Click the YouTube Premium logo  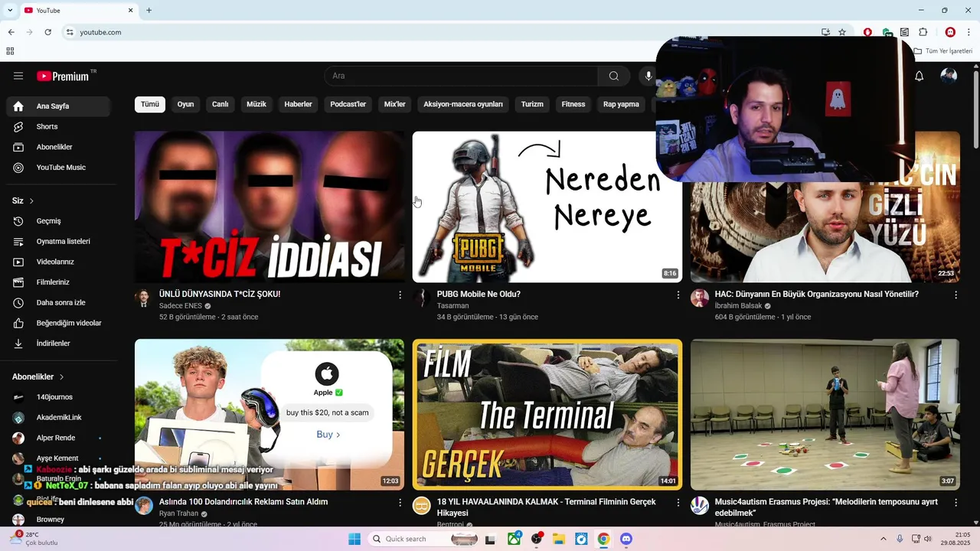(64, 76)
